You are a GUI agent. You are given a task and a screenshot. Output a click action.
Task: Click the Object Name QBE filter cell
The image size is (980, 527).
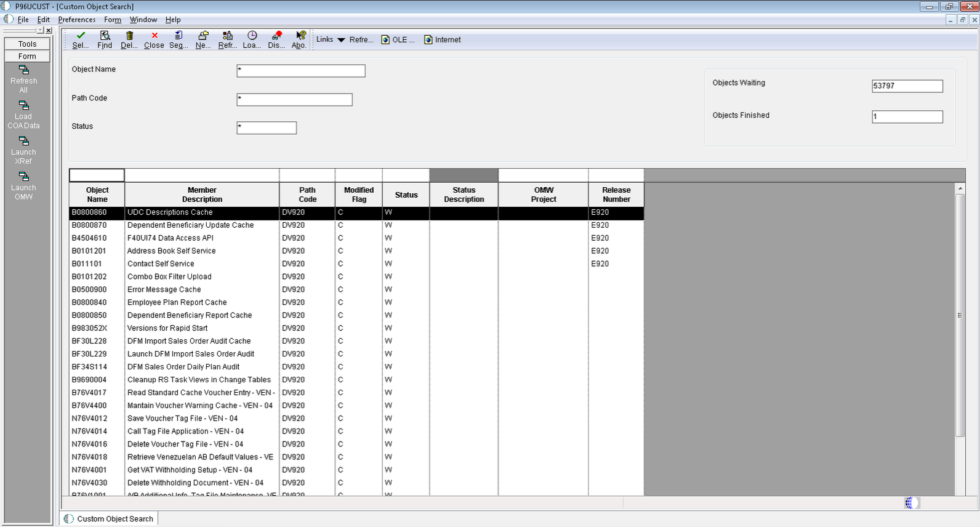97,175
